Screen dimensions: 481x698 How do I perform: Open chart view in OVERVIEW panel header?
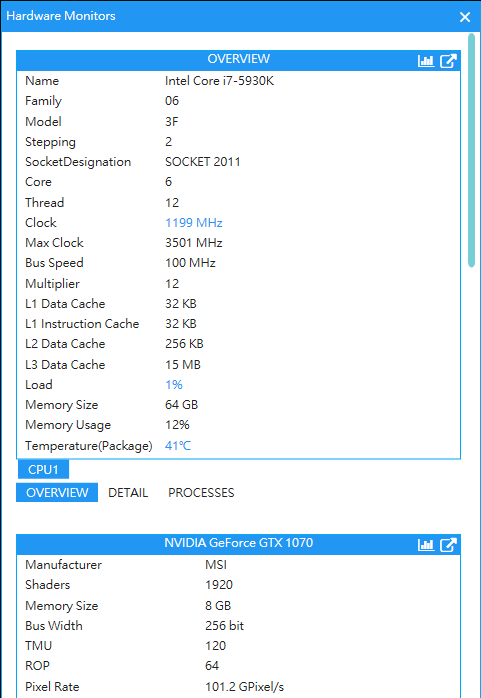[426, 61]
